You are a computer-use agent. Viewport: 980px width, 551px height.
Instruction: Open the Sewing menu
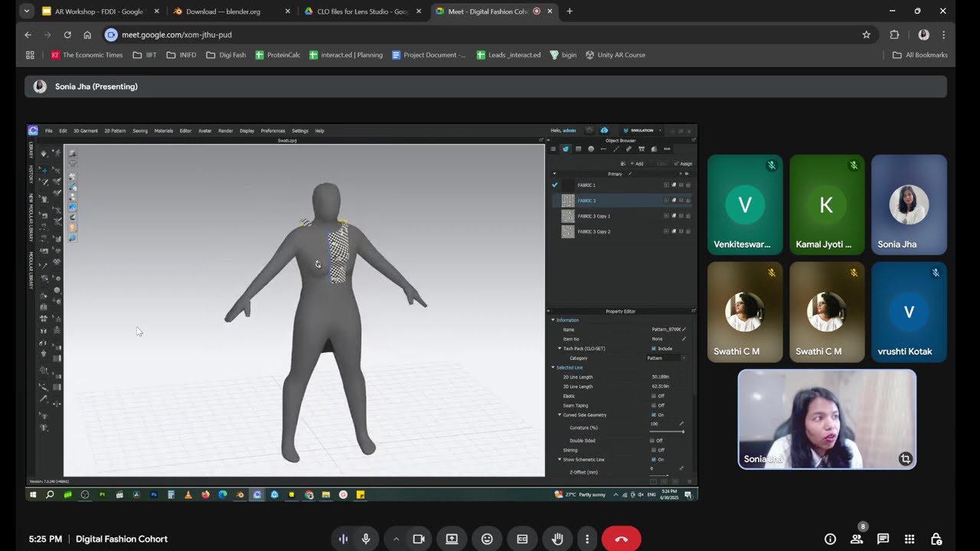pyautogui.click(x=140, y=131)
